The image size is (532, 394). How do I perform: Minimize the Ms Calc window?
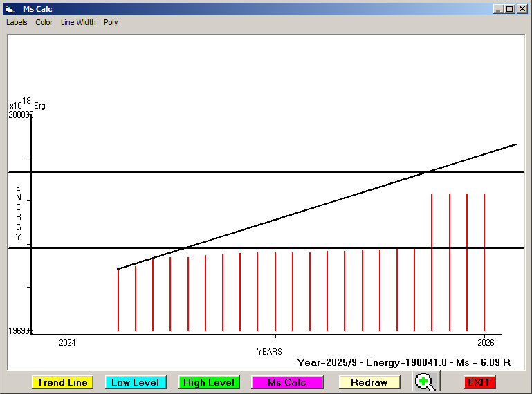[498, 9]
